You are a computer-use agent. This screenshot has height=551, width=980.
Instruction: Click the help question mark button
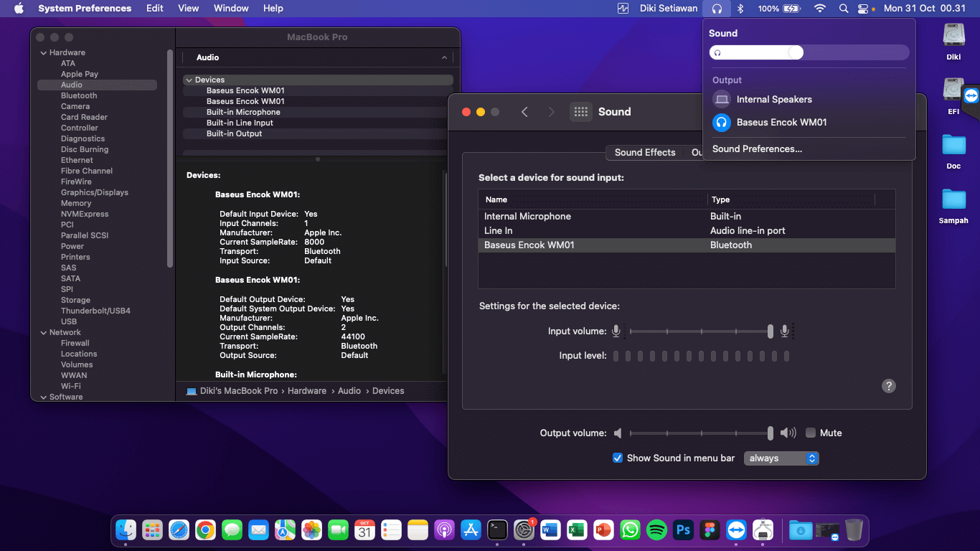tap(888, 386)
